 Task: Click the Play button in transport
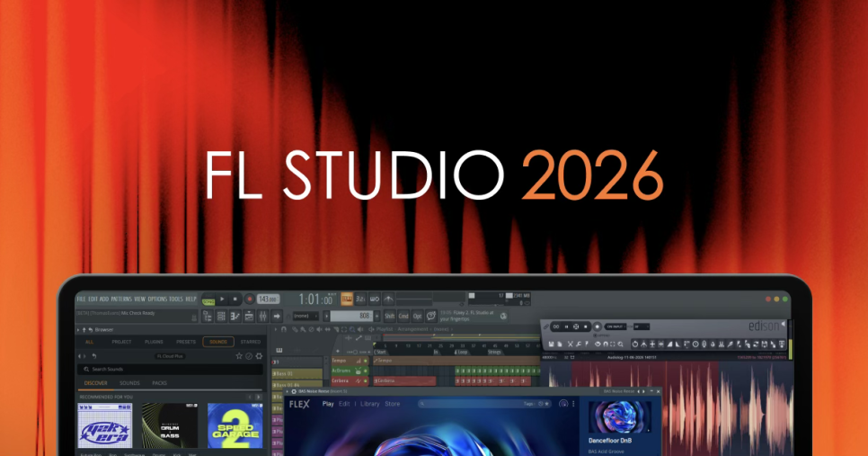click(x=222, y=299)
